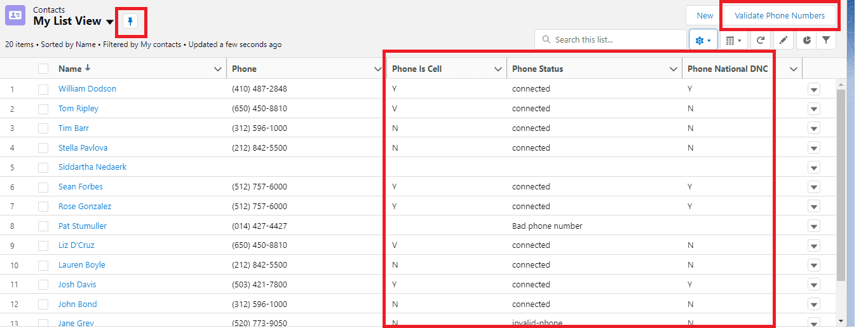
Task: Open row actions for Tom Ripley
Action: click(x=813, y=109)
